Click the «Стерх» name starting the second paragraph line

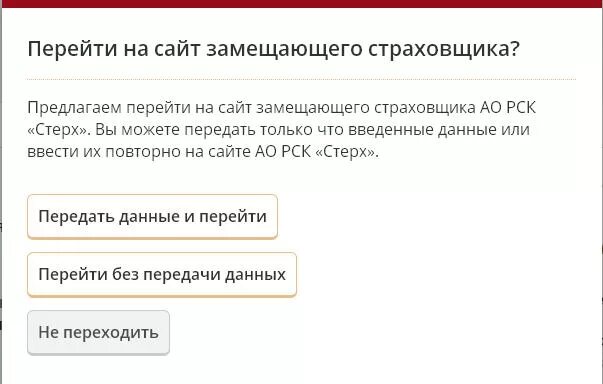click(x=59, y=130)
